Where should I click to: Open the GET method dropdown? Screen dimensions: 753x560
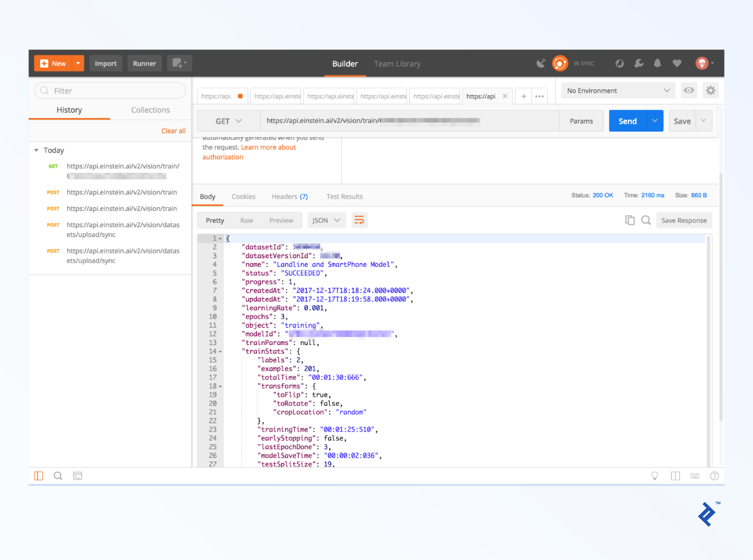tap(228, 121)
